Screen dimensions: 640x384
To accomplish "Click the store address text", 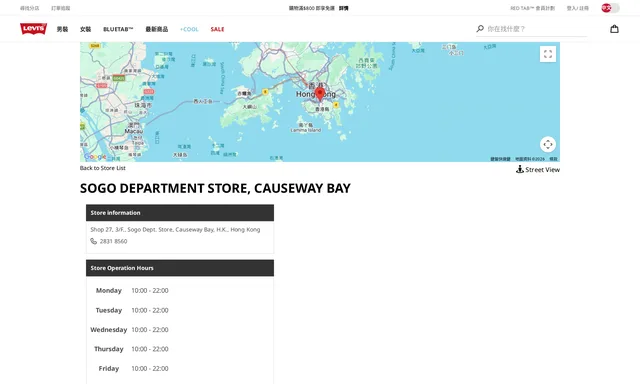I will (175, 229).
